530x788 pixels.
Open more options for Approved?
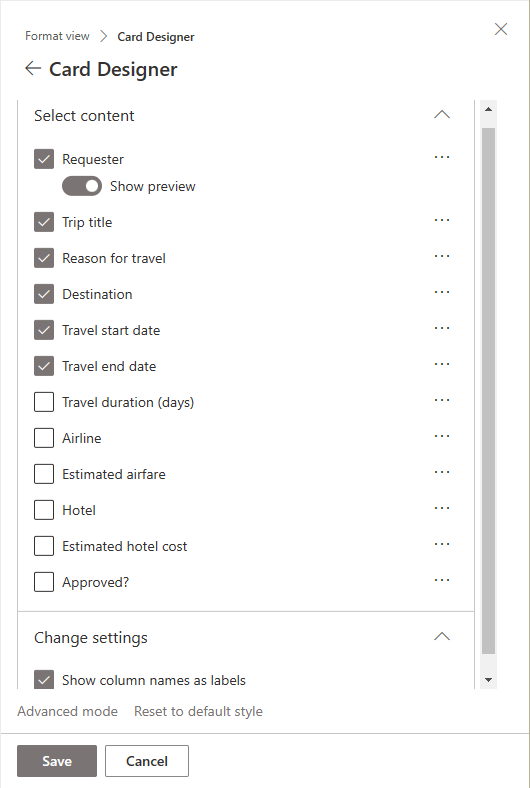pyautogui.click(x=442, y=580)
